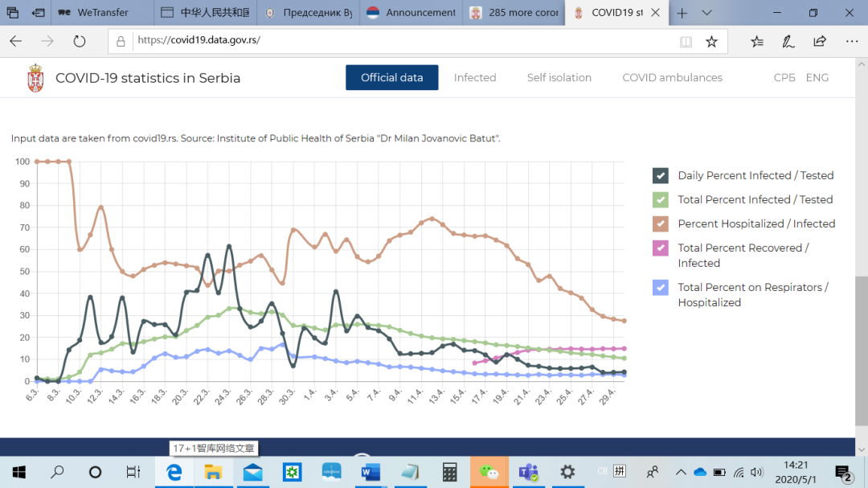Open Calculator from taskbar
Viewport: 868px width, 488px height.
click(449, 472)
